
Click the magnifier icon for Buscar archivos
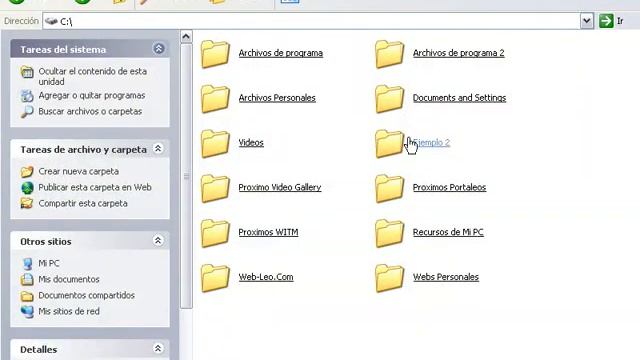[27, 111]
